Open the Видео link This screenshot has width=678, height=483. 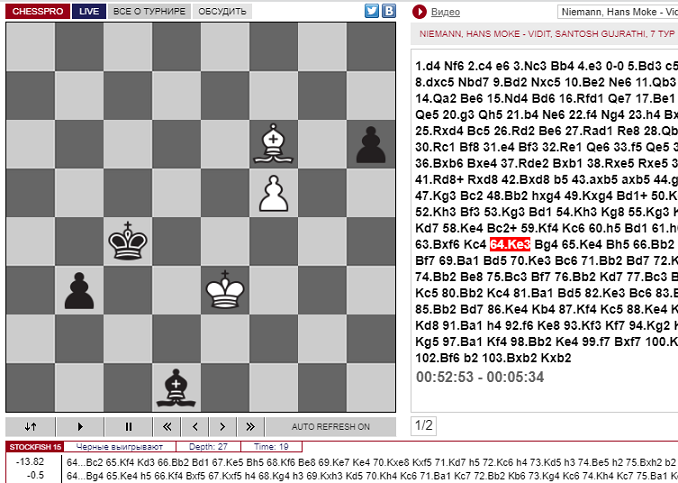click(x=445, y=12)
